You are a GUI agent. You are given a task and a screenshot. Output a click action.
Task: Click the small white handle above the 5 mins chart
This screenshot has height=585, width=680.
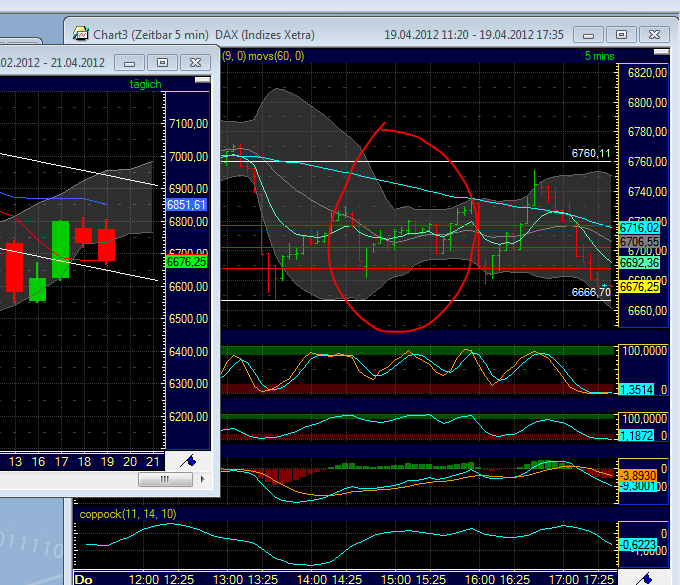(x=661, y=52)
